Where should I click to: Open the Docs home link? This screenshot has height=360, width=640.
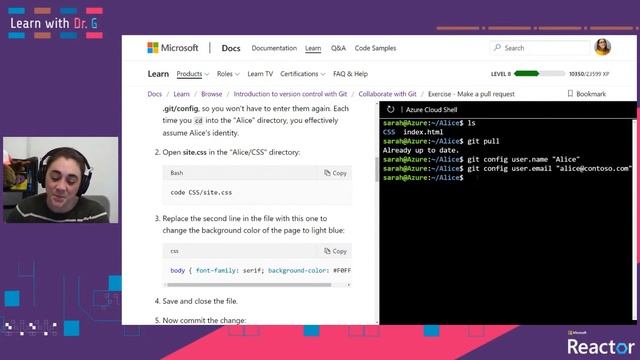(x=231, y=48)
